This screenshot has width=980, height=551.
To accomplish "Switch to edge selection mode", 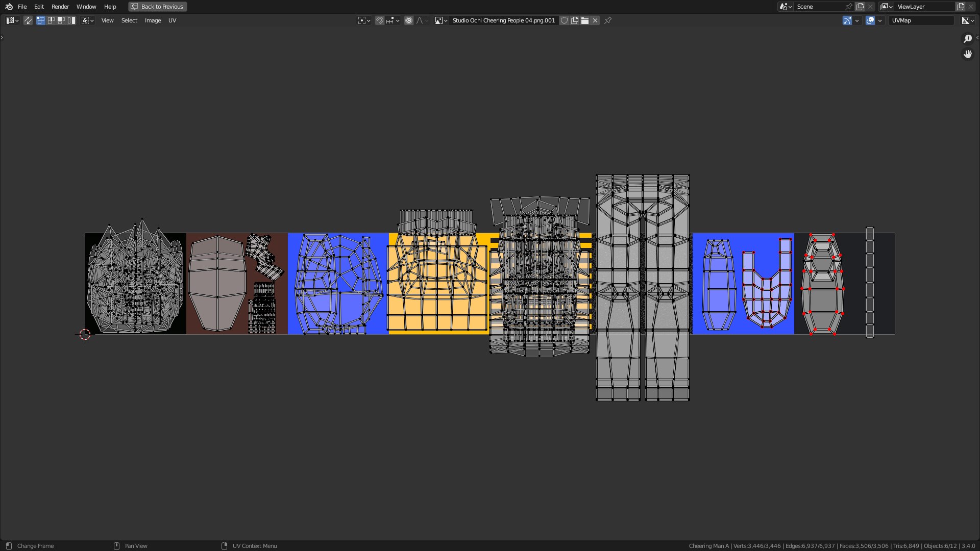I will [51, 20].
